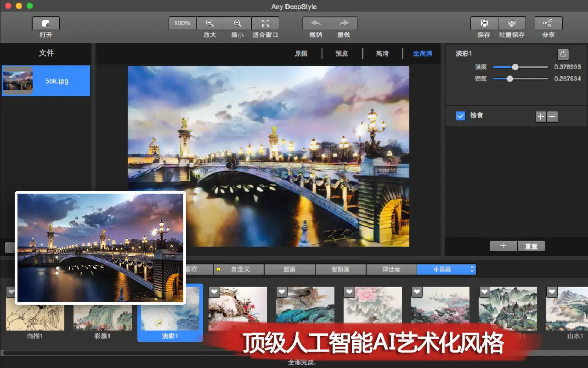Favorite the 山水1 style with heart icon
Viewport: 588px width, 368px height.
552,291
